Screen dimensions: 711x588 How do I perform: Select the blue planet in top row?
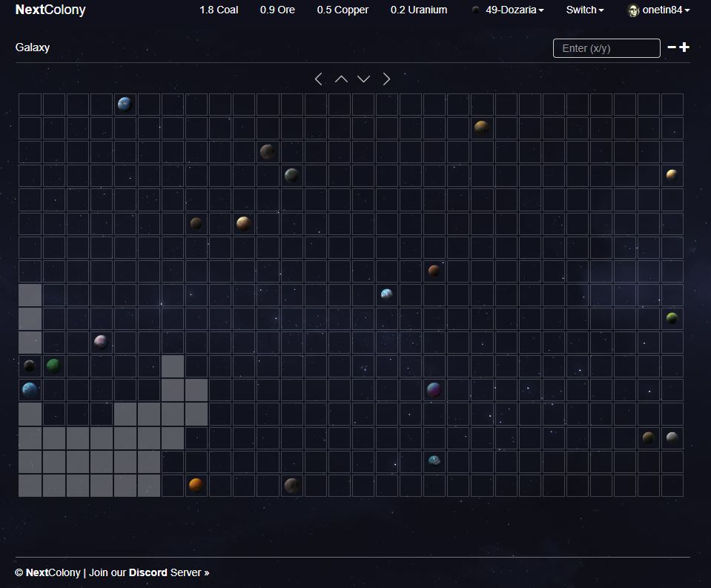click(x=125, y=105)
